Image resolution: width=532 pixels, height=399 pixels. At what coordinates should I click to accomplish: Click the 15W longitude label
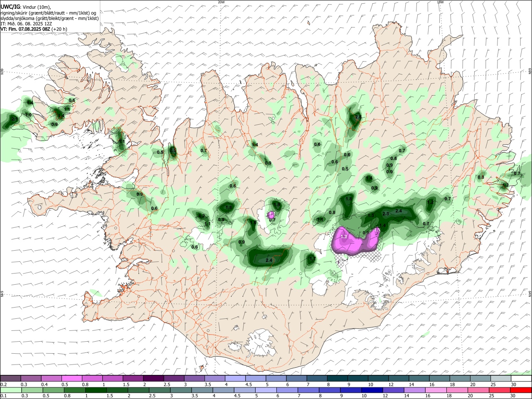click(440, 2)
